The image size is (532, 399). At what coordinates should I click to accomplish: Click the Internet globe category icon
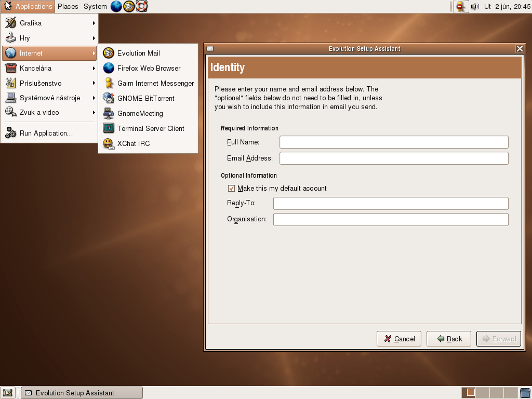10,54
